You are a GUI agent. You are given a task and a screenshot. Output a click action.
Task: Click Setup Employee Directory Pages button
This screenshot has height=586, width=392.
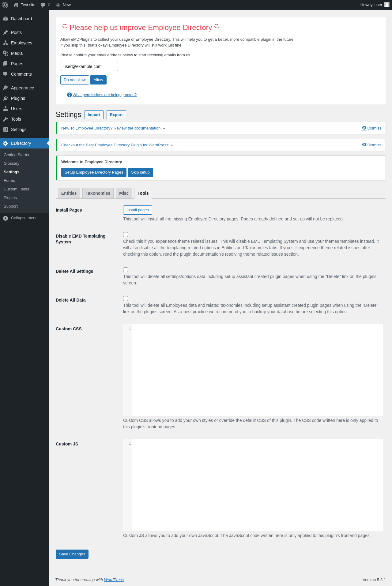tap(94, 172)
